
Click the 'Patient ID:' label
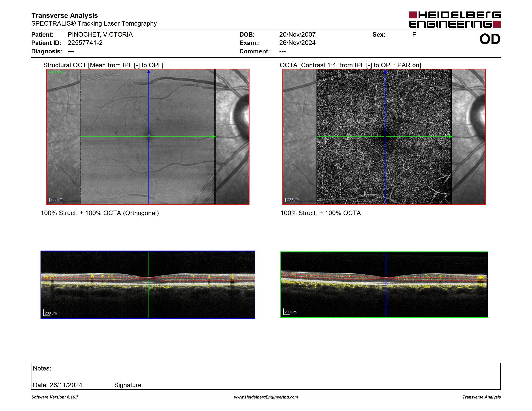(46, 43)
